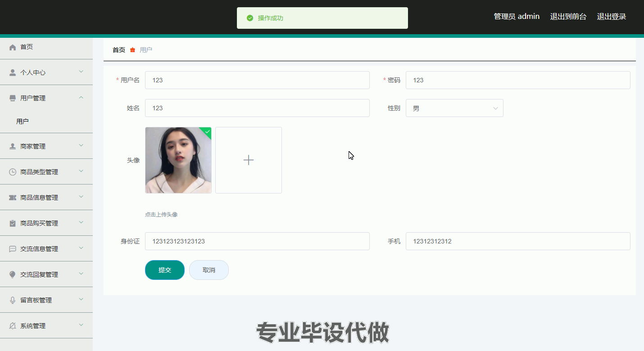
Task: Click 管理员 admin in header
Action: coord(517,17)
